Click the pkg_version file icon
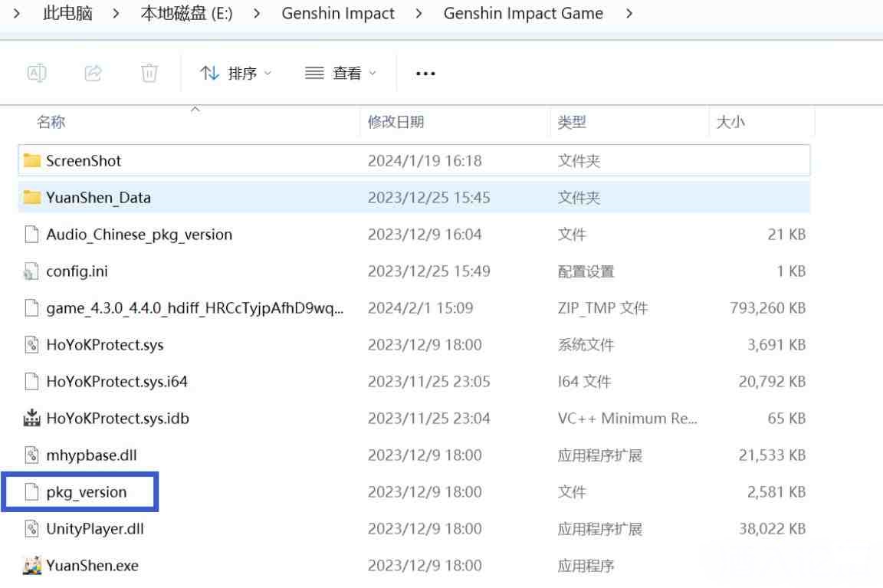The width and height of the screenshot is (883, 588). (x=32, y=491)
